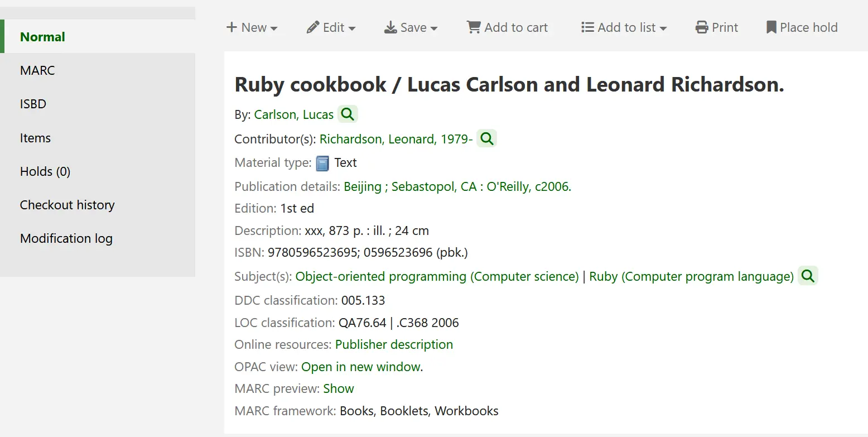The image size is (868, 437).
Task: Click the 1st ed edition text
Action: click(x=297, y=208)
